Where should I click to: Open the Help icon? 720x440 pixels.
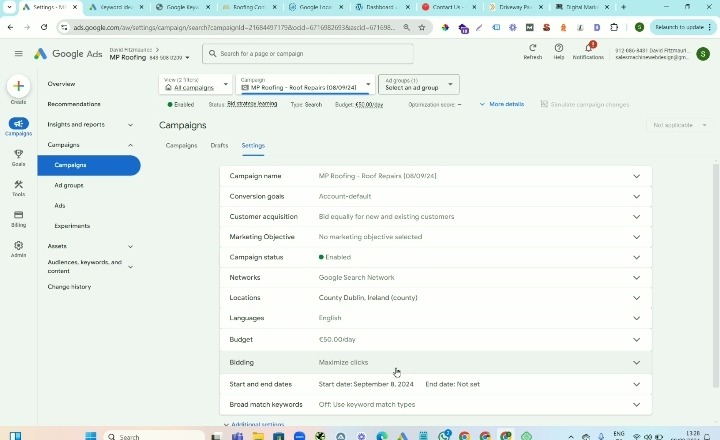559,48
